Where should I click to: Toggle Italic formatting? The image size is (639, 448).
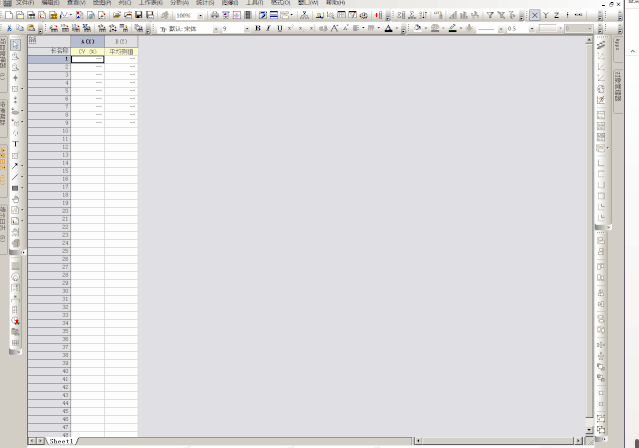tap(267, 29)
